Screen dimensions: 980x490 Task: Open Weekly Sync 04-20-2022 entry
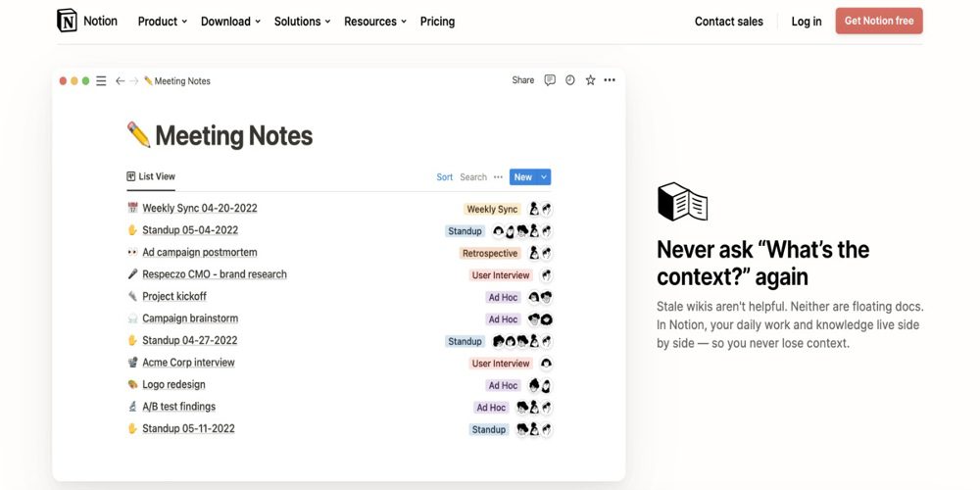click(199, 208)
